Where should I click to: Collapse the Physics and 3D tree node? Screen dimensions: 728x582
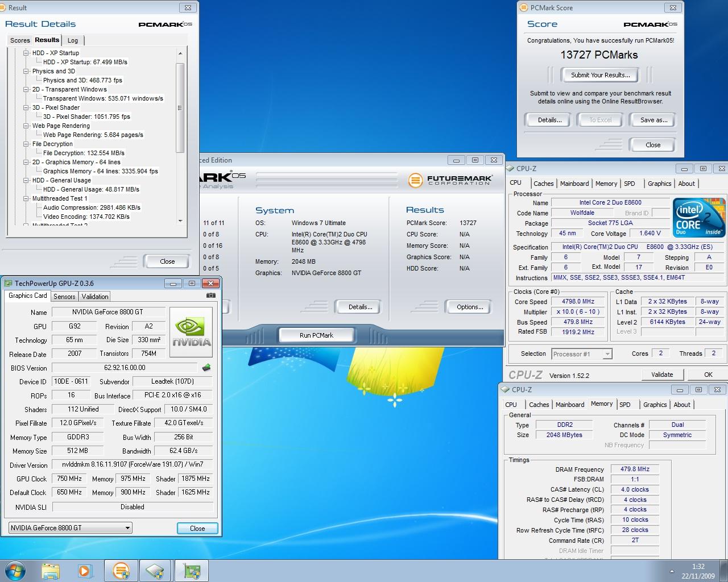click(x=26, y=71)
